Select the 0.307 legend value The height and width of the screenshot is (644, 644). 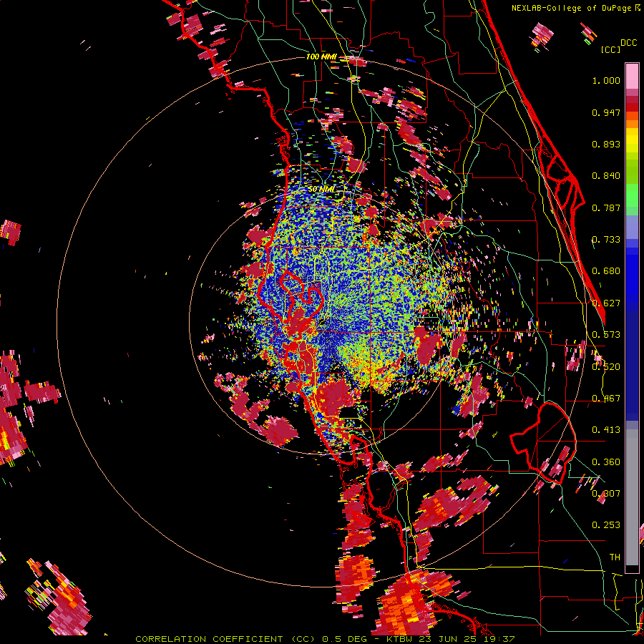tap(606, 494)
